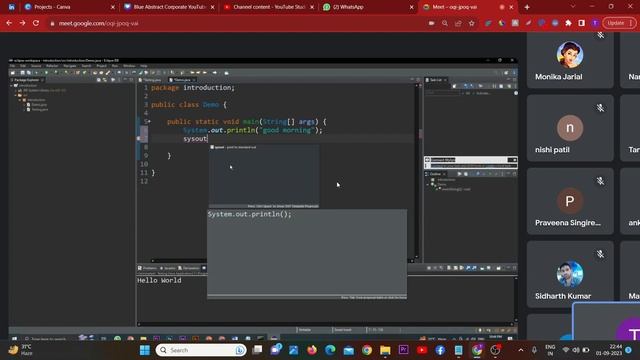
Task: Open Task View from the taskbar
Action: tap(258, 350)
